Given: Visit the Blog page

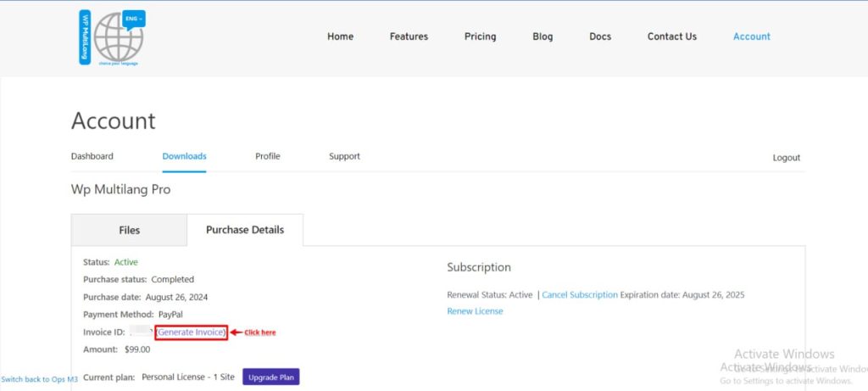Looking at the screenshot, I should pyautogui.click(x=542, y=36).
